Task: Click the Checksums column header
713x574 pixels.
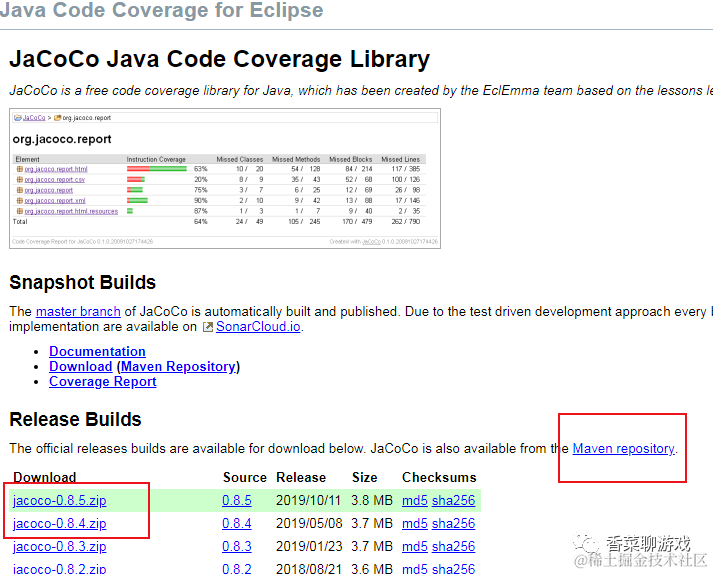Action: (x=439, y=477)
